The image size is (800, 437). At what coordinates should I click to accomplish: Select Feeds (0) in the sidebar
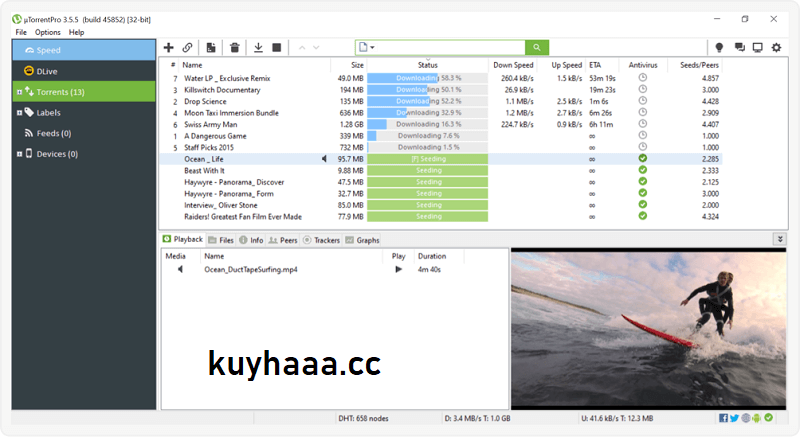click(84, 134)
